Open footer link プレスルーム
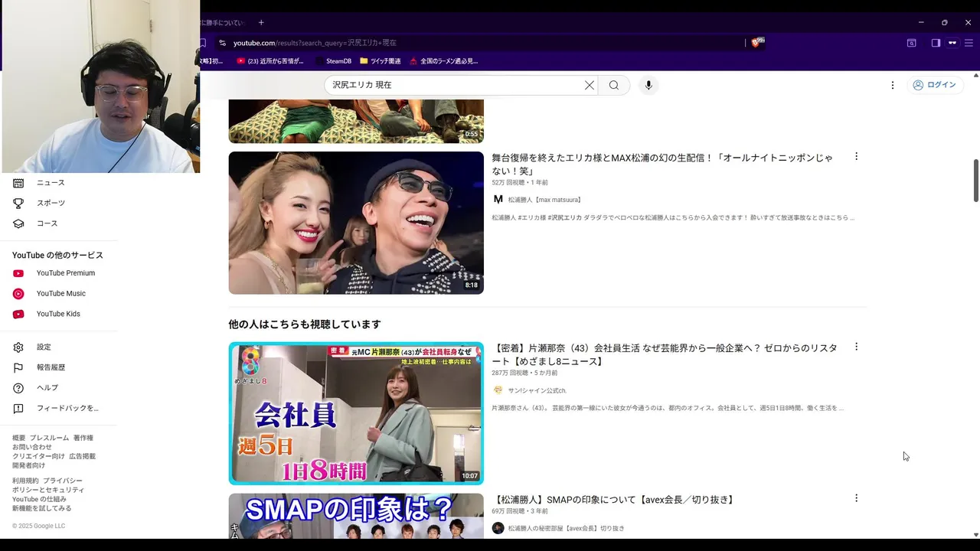The height and width of the screenshot is (551, 980). tap(49, 438)
